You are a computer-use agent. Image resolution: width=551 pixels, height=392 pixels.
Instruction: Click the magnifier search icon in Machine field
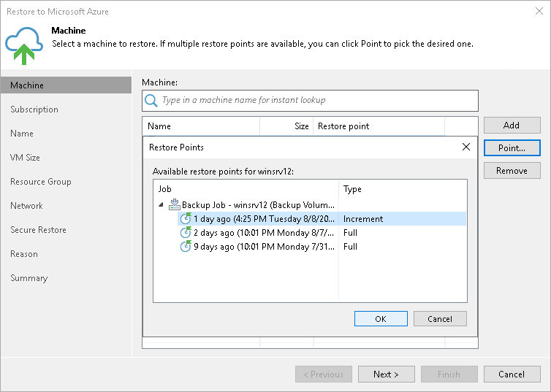pyautogui.click(x=151, y=100)
